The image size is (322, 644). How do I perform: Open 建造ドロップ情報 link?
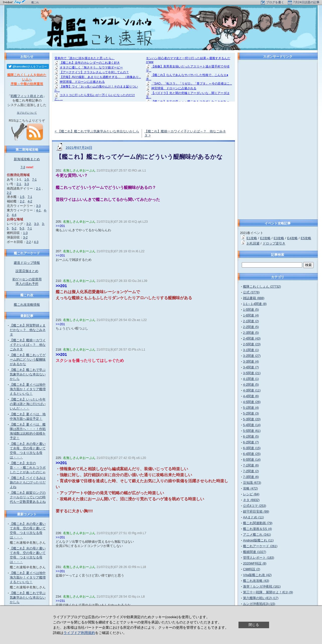click(x=27, y=263)
